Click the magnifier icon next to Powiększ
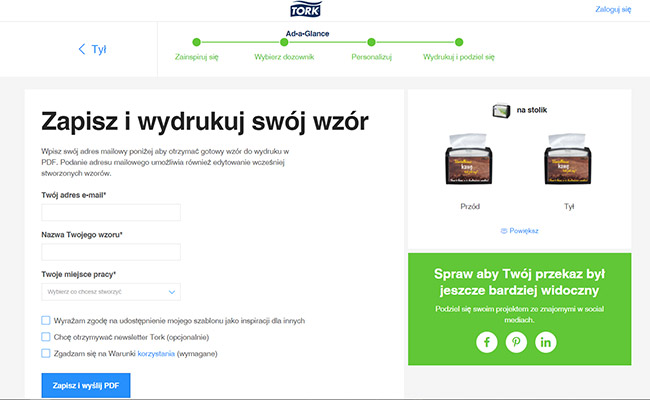650x400 pixels. (504, 231)
